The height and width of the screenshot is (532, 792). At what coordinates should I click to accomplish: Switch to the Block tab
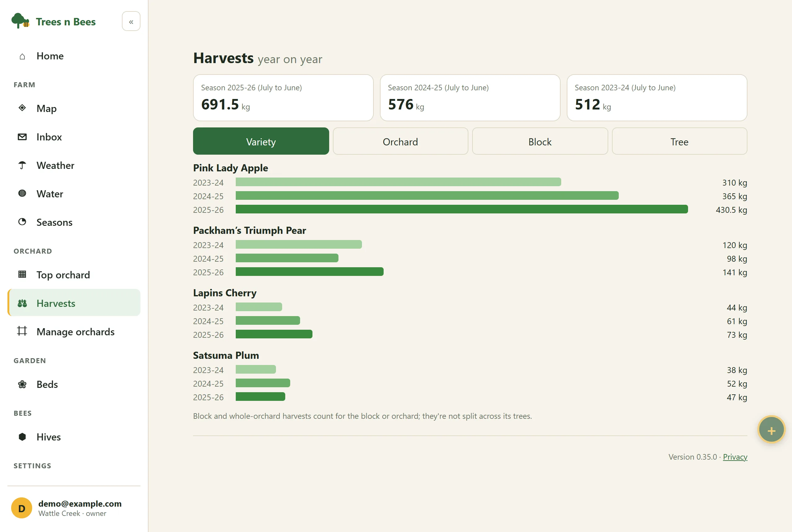540,141
